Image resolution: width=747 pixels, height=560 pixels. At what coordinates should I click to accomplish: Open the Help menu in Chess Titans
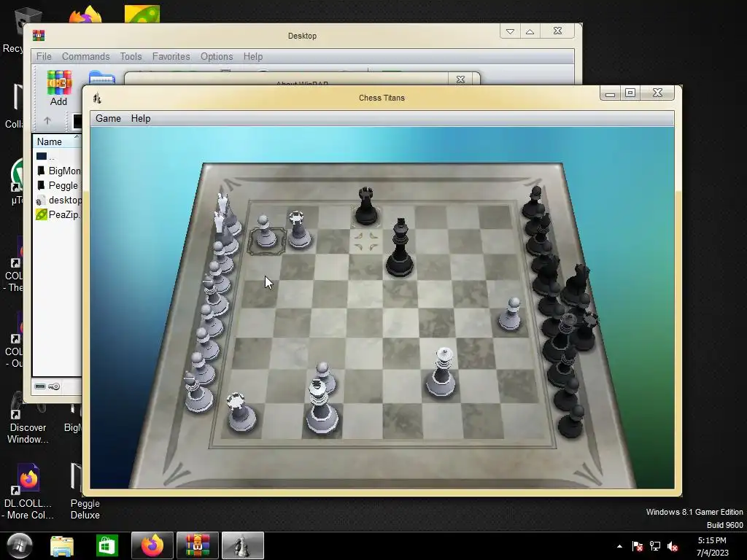point(141,119)
